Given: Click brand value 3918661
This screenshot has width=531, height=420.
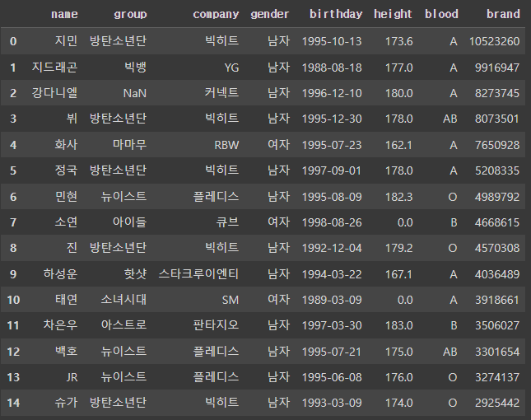Looking at the screenshot, I should point(497,300).
